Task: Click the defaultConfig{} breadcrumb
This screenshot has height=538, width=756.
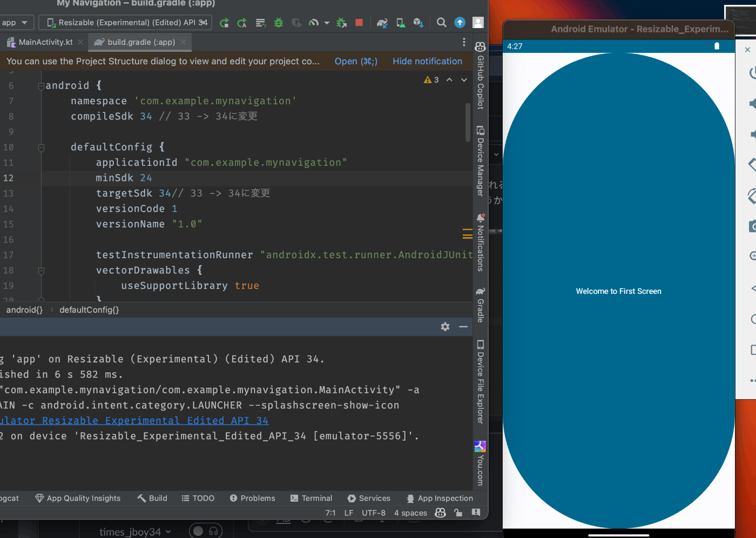Action: 89,310
